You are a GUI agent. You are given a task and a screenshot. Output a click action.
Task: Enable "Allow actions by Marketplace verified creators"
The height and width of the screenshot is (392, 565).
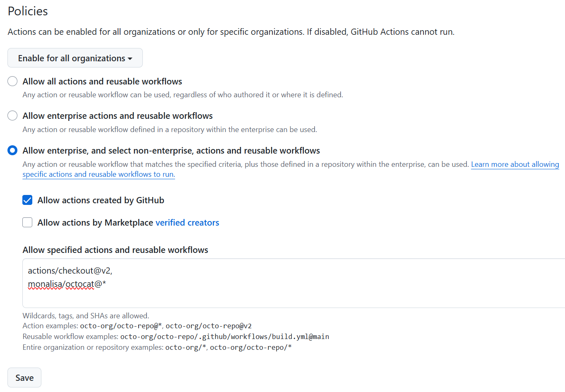point(27,222)
